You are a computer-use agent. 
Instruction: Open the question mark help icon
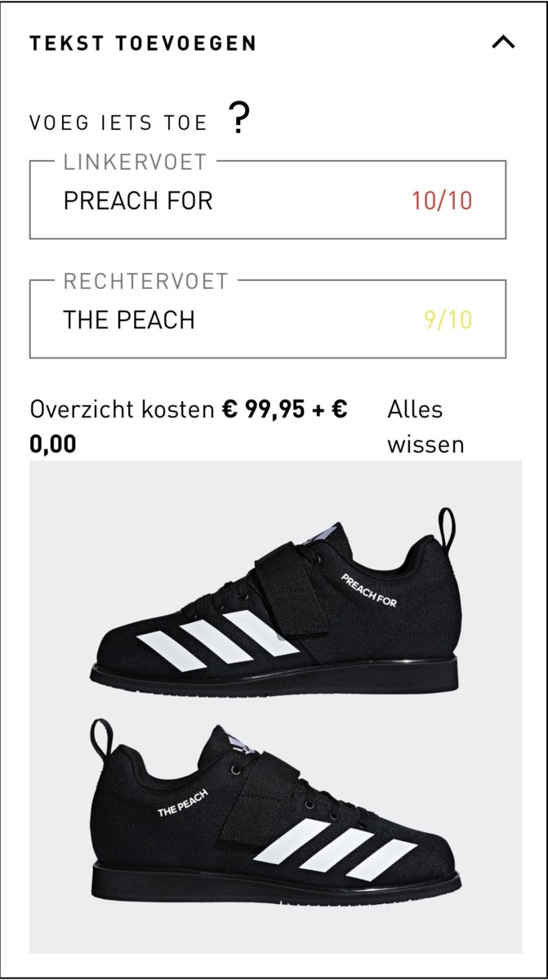(x=238, y=121)
